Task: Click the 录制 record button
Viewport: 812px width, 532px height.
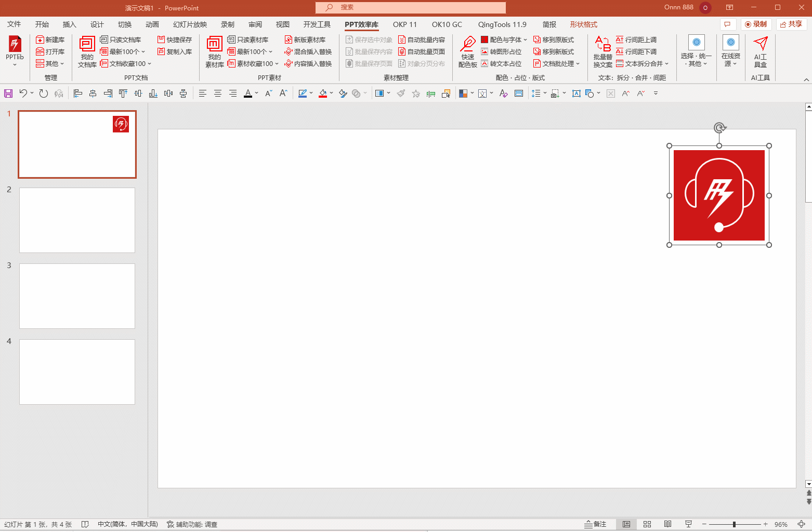Action: (x=756, y=24)
